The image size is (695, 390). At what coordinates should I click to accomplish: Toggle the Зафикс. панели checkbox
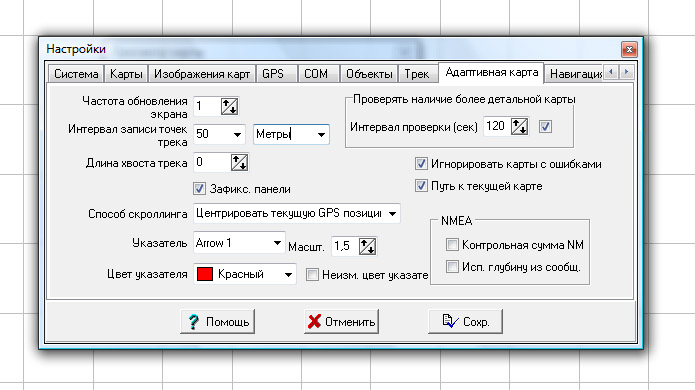[199, 189]
